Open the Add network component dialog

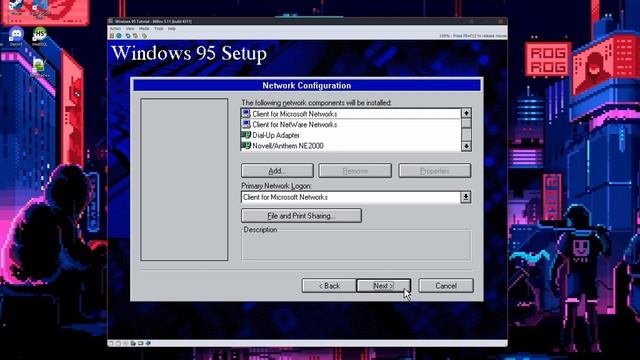[277, 171]
